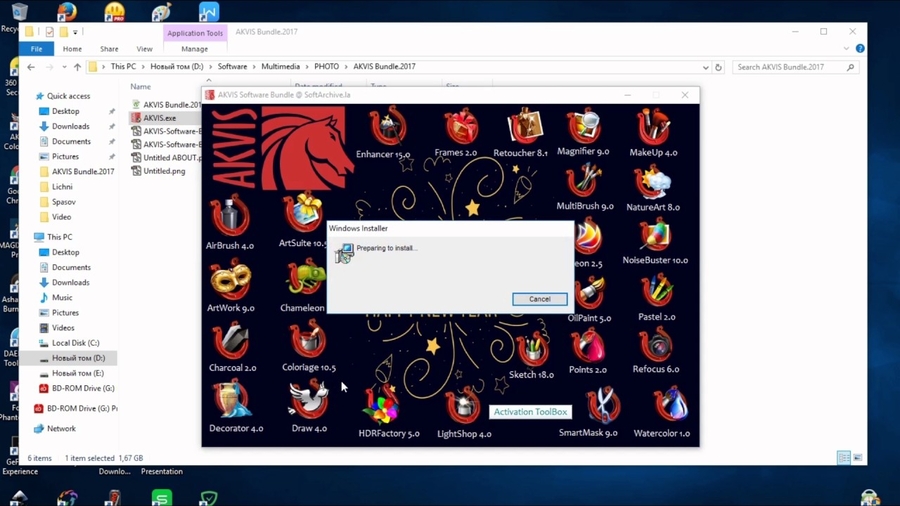Viewport: 900px width, 506px height.
Task: Click the HDRFactory 5.0 icon
Action: coord(384,408)
